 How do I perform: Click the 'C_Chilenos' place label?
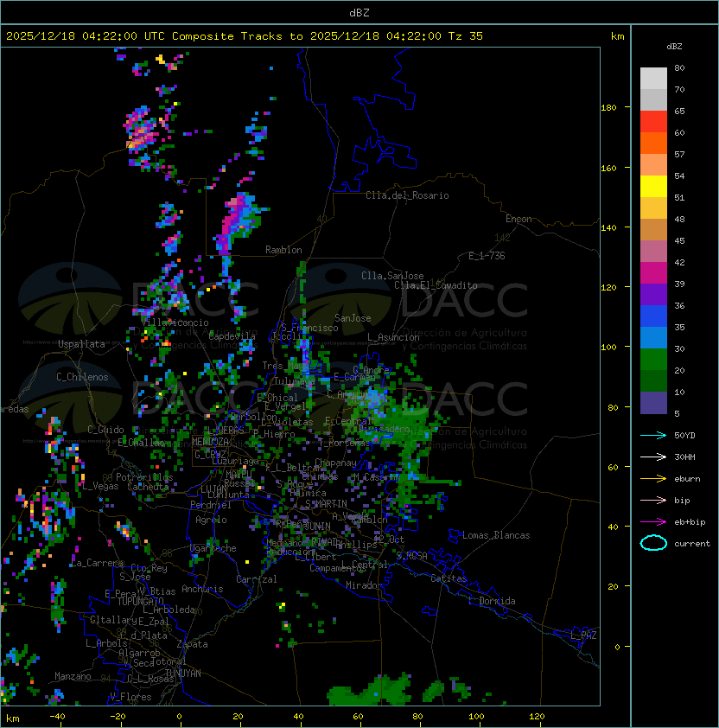[x=82, y=377]
